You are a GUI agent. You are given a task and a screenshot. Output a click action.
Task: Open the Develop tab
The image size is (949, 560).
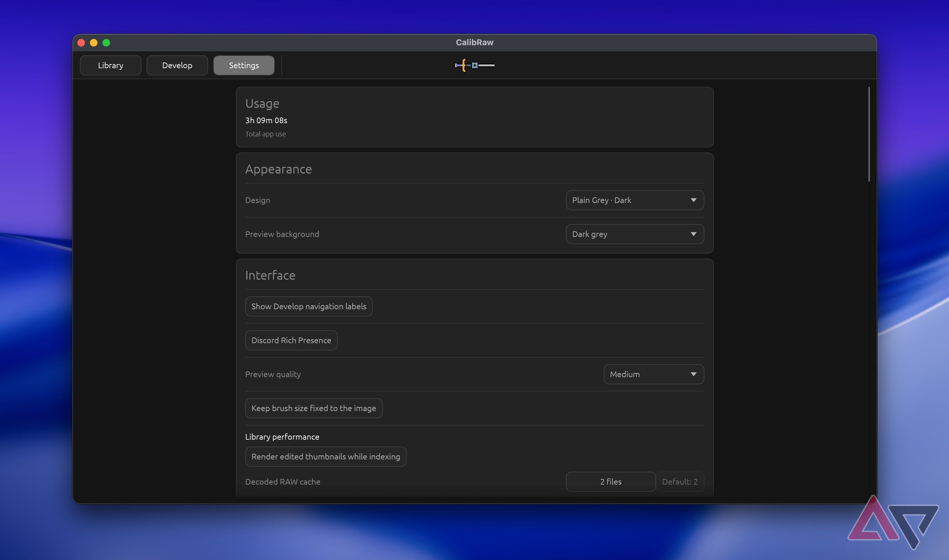click(x=177, y=65)
